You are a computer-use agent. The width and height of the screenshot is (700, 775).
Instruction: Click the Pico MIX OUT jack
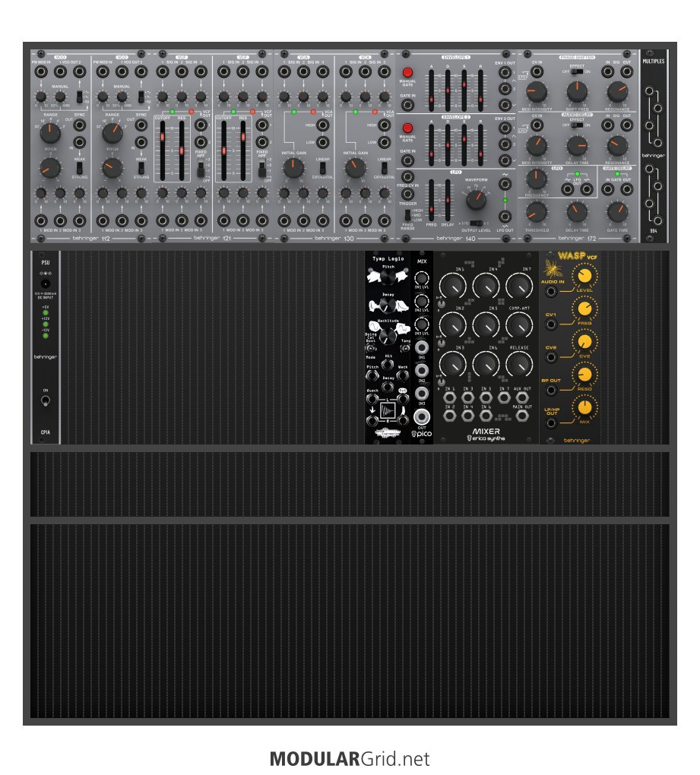422,416
